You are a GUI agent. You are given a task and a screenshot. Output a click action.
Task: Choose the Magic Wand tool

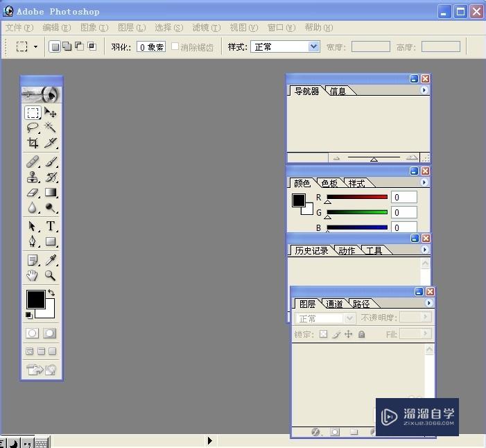pyautogui.click(x=50, y=128)
